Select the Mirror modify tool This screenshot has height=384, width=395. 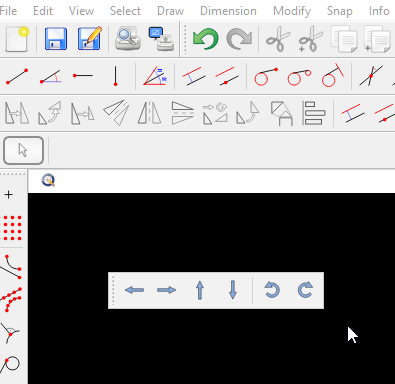(x=149, y=113)
